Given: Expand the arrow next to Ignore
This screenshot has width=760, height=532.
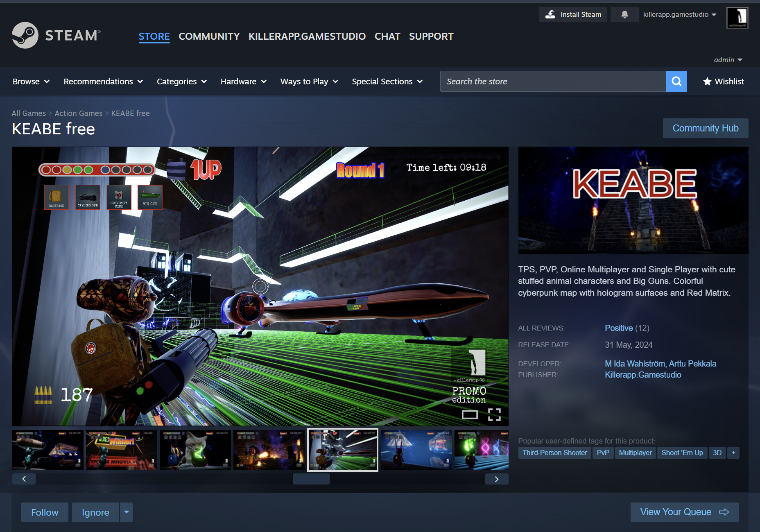Looking at the screenshot, I should 127,512.
